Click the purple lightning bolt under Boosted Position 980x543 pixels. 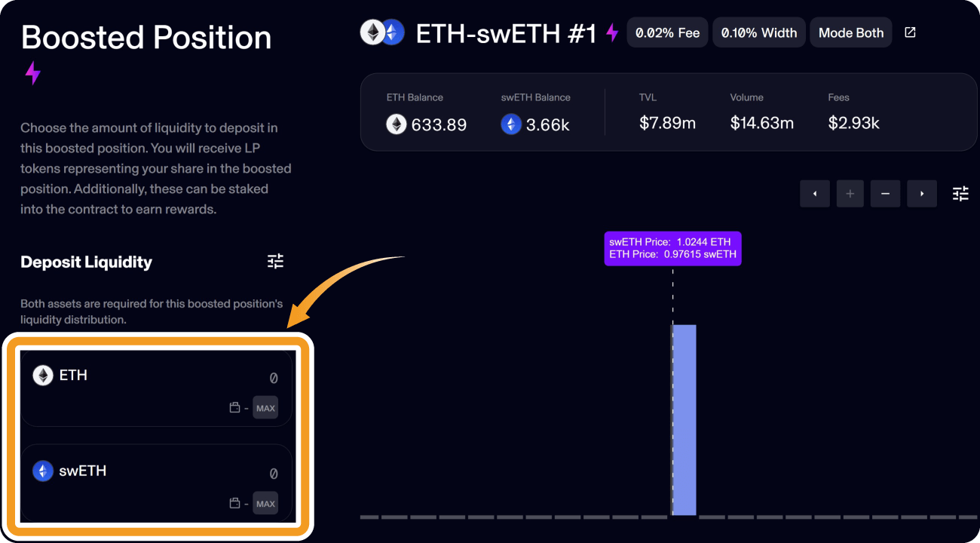tap(32, 73)
